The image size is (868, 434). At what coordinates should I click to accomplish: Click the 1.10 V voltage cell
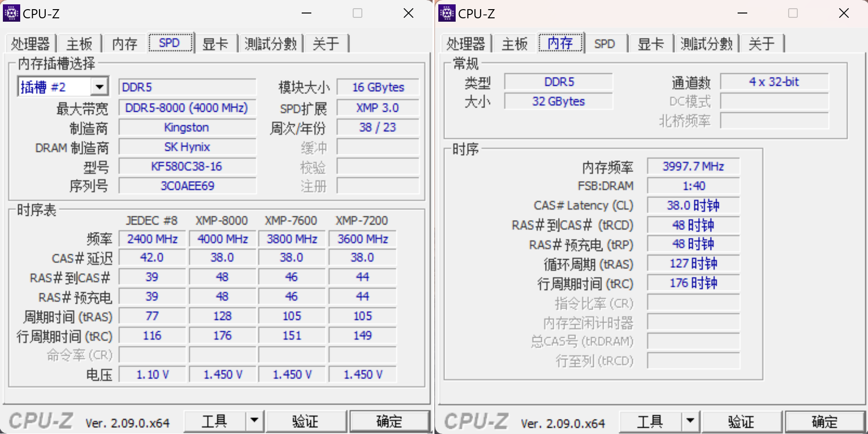pyautogui.click(x=152, y=374)
